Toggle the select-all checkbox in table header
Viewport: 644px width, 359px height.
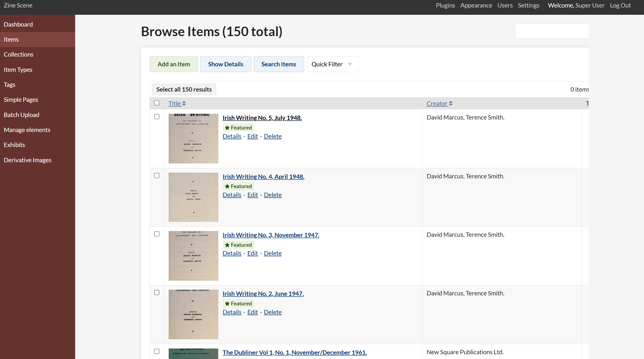(157, 103)
